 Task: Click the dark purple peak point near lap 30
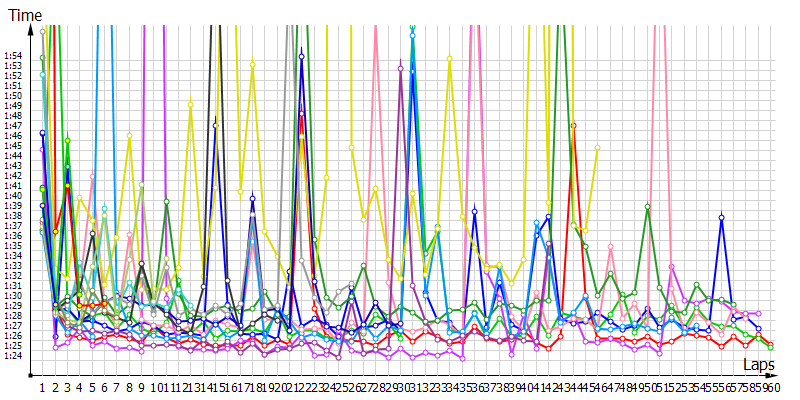[x=401, y=68]
